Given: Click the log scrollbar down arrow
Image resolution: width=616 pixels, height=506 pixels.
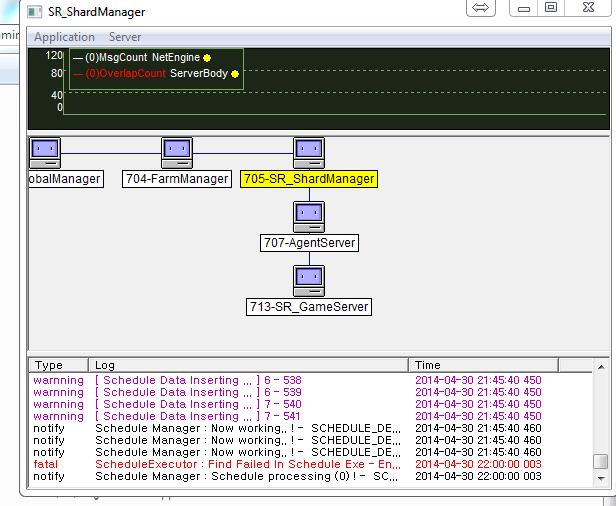Looking at the screenshot, I should tap(601, 478).
